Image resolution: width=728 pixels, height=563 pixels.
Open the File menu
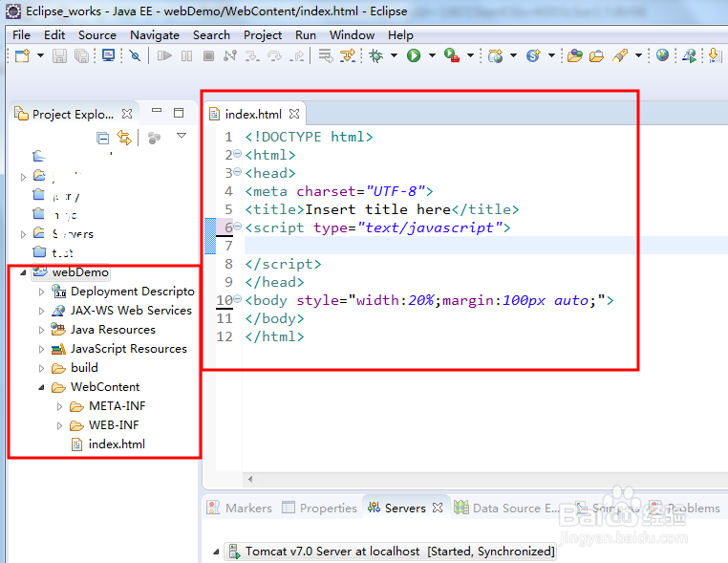pos(21,35)
